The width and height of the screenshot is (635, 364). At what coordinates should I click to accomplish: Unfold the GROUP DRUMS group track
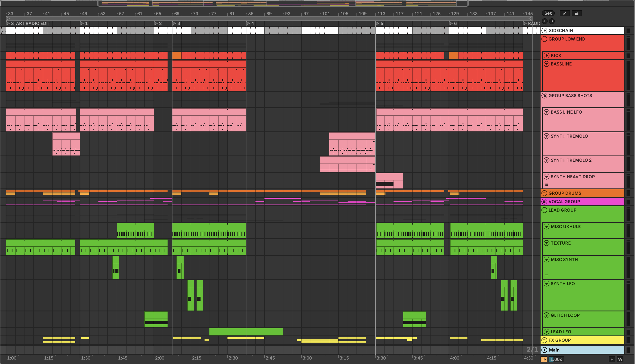(x=544, y=193)
